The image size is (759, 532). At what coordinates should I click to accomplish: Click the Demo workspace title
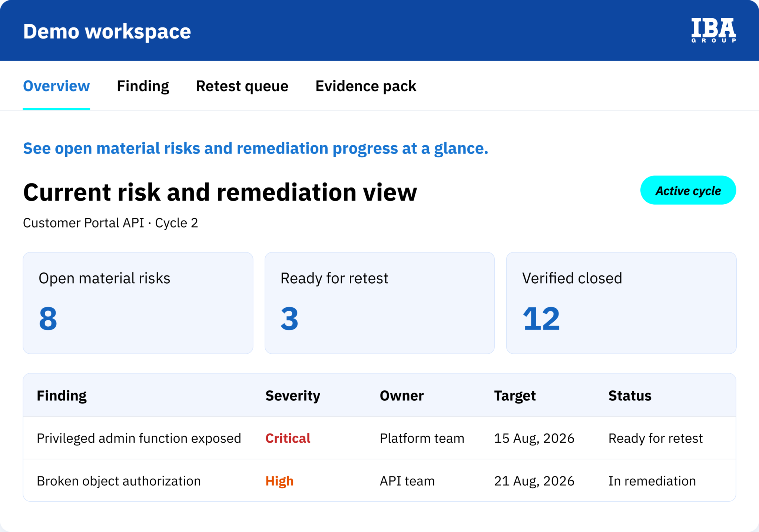[x=107, y=32]
